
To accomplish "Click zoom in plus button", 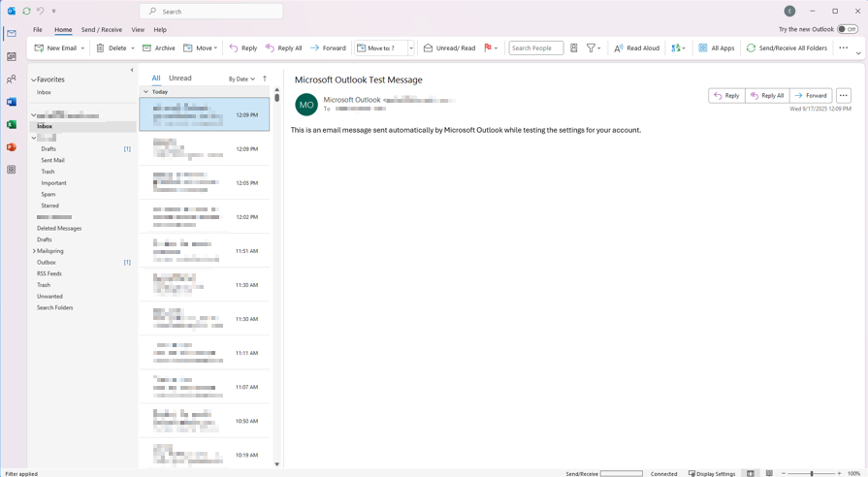I will [839, 474].
